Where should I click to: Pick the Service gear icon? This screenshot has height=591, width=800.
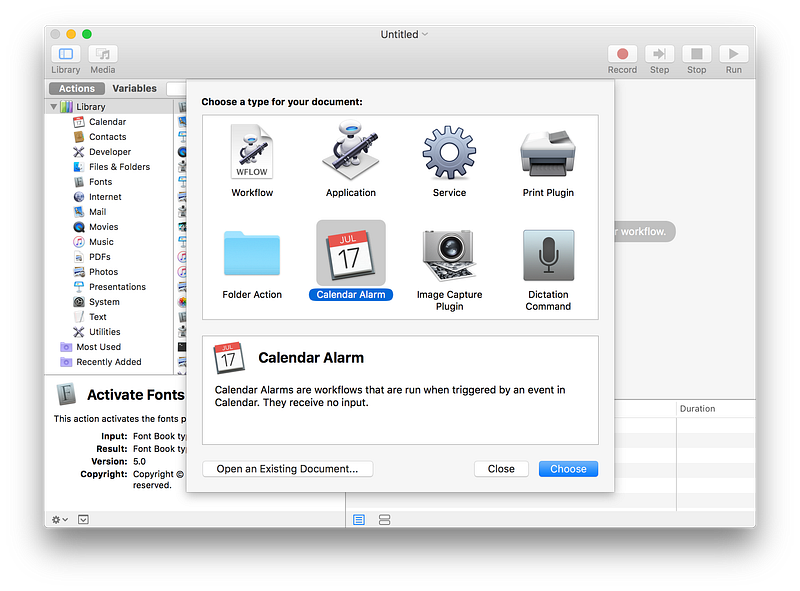(449, 152)
